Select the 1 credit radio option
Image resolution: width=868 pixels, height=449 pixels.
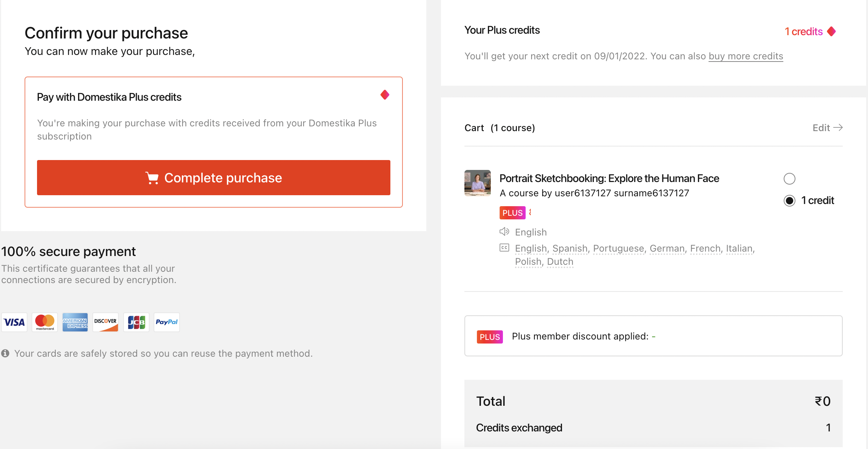[790, 201]
